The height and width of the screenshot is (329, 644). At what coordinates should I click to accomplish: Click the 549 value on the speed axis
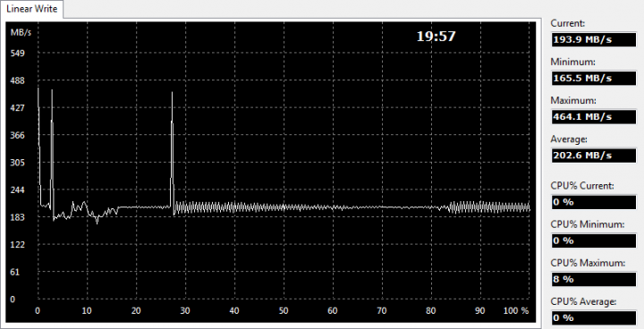[x=17, y=54]
